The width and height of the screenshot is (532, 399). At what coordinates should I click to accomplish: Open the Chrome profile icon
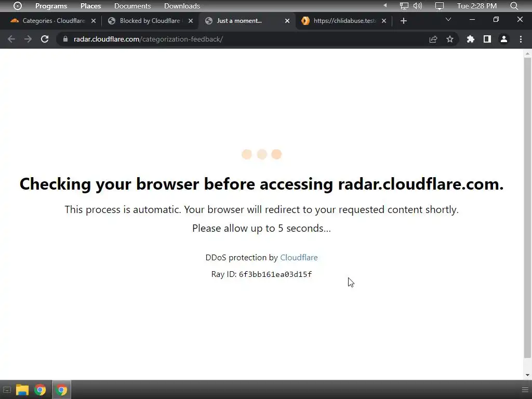[x=504, y=39]
